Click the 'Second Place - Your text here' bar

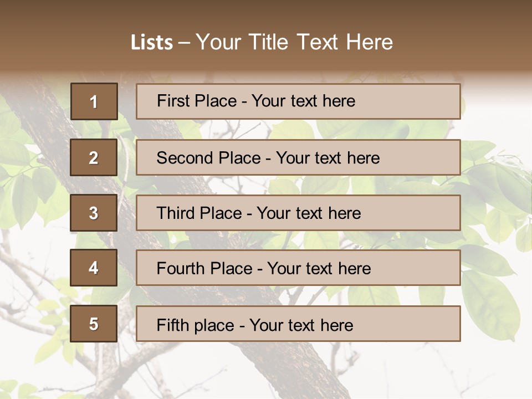(x=298, y=157)
